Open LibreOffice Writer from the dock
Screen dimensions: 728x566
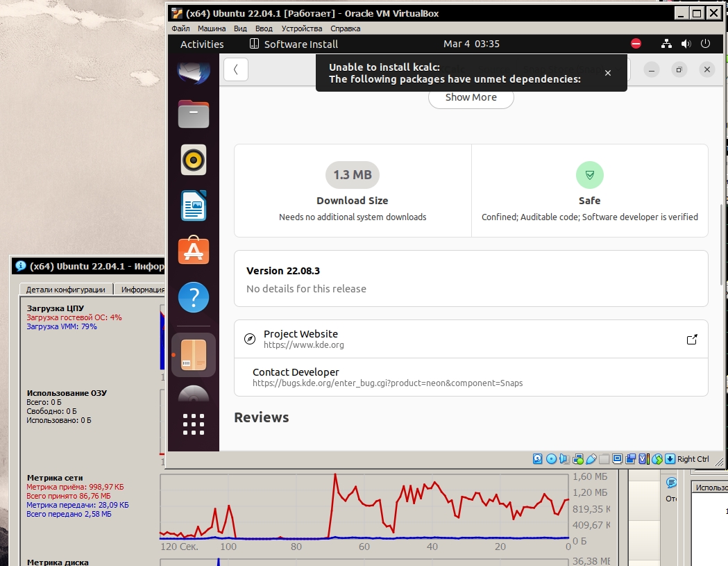(194, 206)
